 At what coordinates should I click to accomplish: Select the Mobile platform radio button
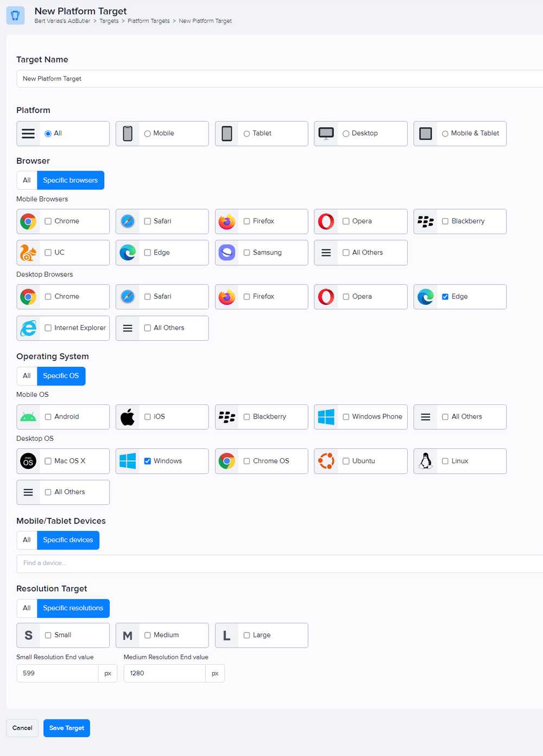147,134
